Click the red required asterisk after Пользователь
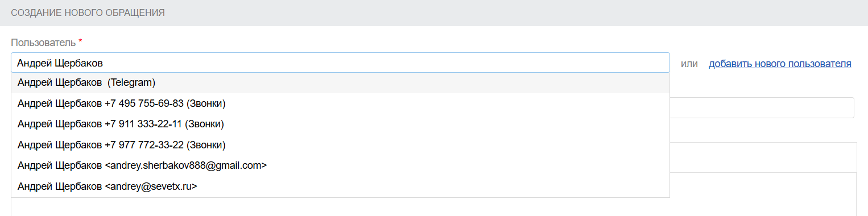 coord(80,42)
